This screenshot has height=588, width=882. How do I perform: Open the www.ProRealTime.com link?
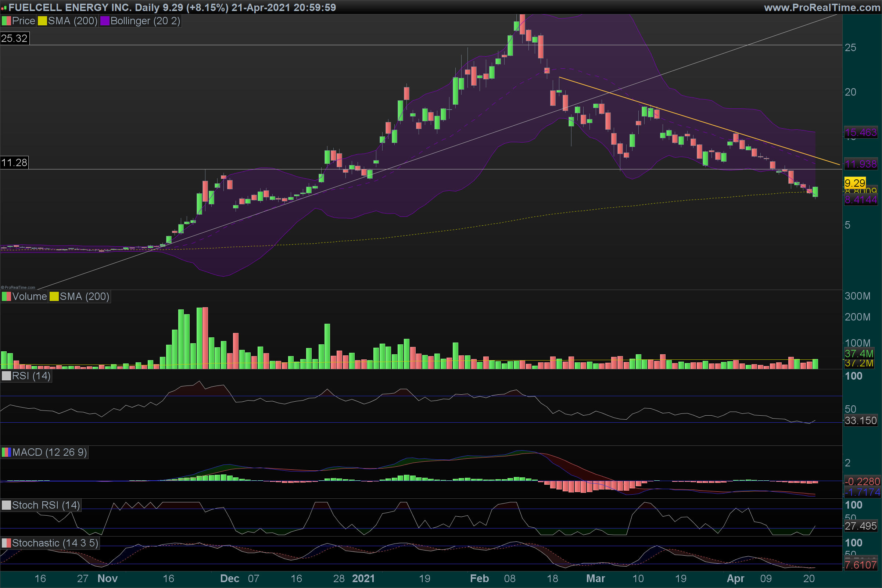(x=822, y=7)
